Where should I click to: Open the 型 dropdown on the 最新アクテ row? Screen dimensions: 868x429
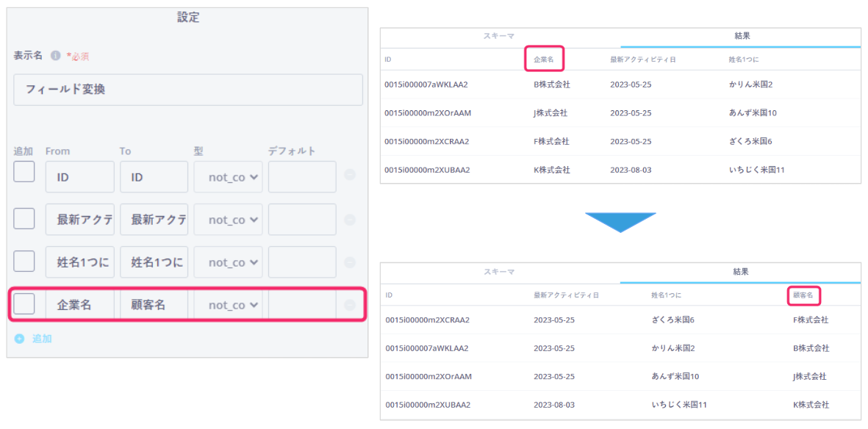click(x=228, y=220)
